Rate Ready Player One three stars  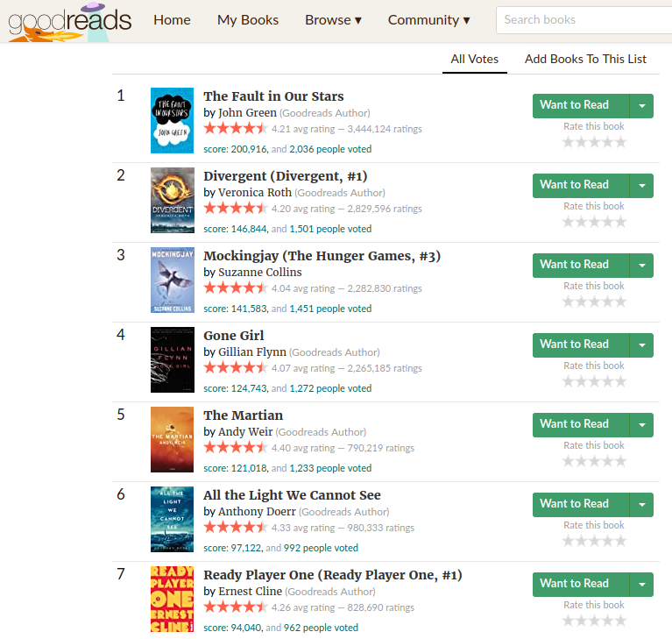[594, 621]
